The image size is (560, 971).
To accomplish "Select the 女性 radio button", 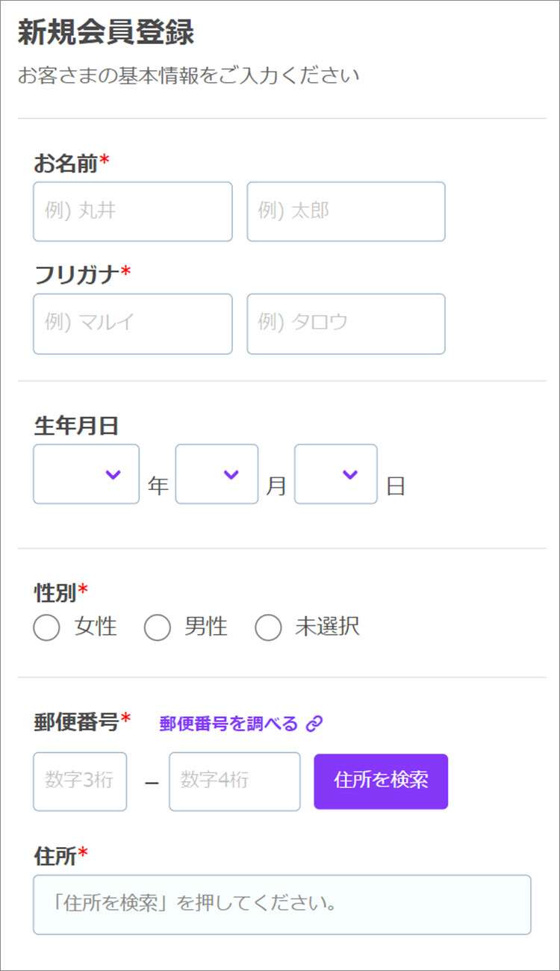I will pyautogui.click(x=46, y=627).
